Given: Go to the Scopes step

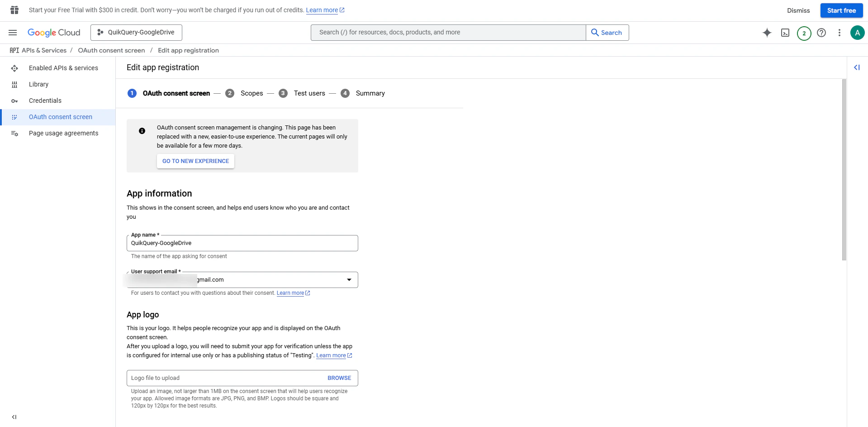Looking at the screenshot, I should (252, 93).
